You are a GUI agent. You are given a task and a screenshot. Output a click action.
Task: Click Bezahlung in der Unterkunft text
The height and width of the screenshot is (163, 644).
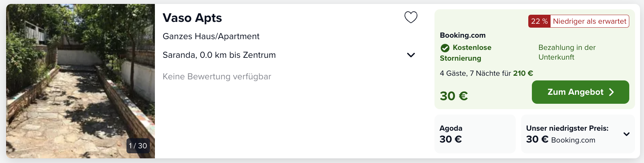[x=567, y=52]
